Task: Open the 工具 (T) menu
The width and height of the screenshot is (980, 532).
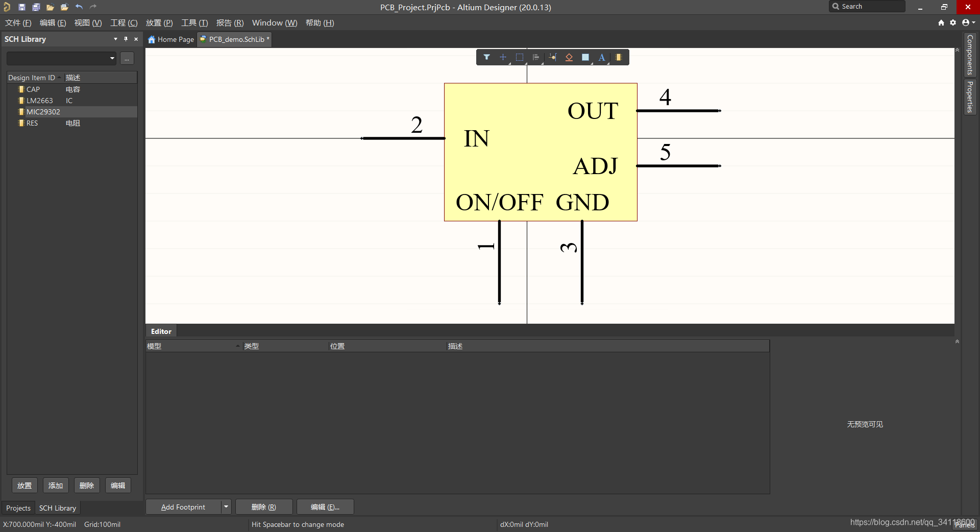Action: pyautogui.click(x=194, y=23)
